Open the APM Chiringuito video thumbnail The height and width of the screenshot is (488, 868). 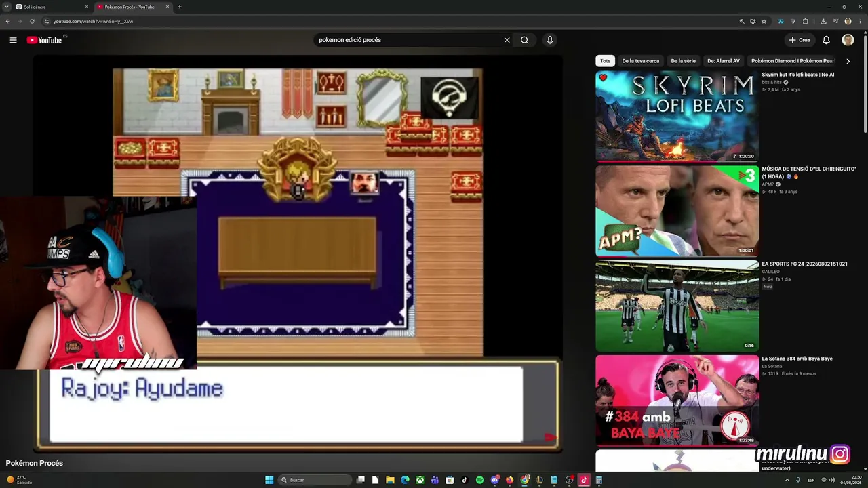[x=677, y=211]
